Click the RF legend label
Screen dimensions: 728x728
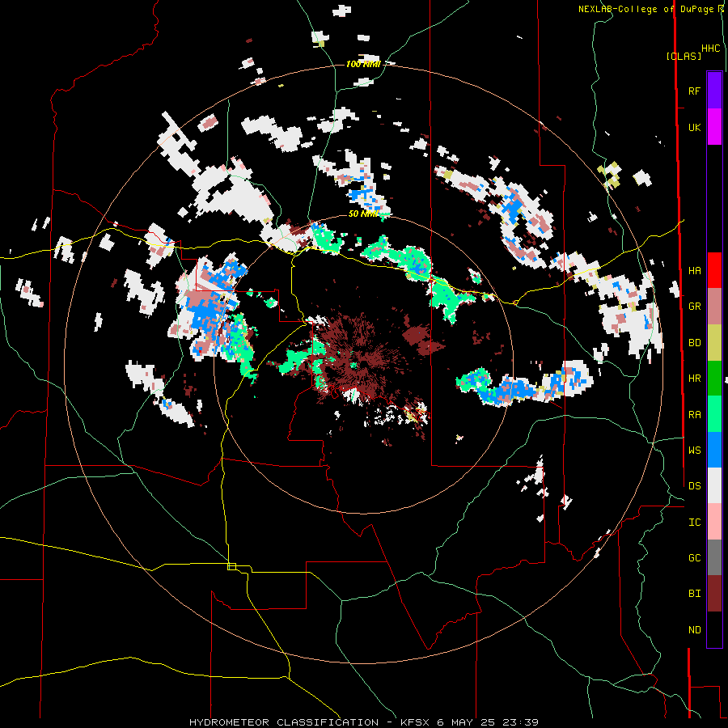coord(694,91)
